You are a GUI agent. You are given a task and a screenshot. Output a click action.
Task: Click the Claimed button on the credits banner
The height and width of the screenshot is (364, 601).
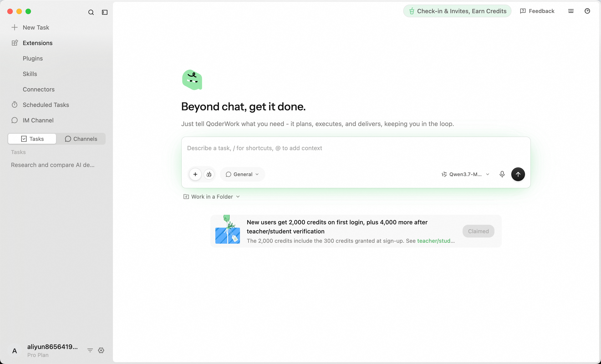(x=478, y=231)
